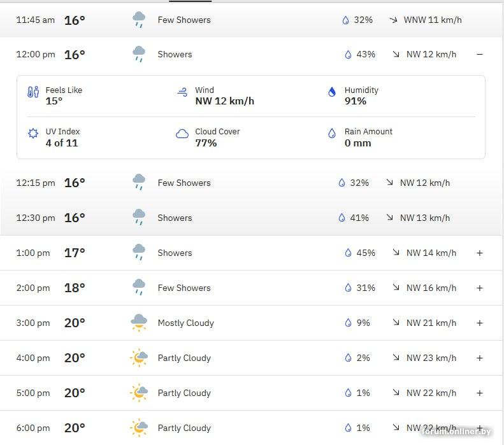Expand the 4:00 pm forecast details
Image resolution: width=504 pixels, height=445 pixels.
[480, 358]
